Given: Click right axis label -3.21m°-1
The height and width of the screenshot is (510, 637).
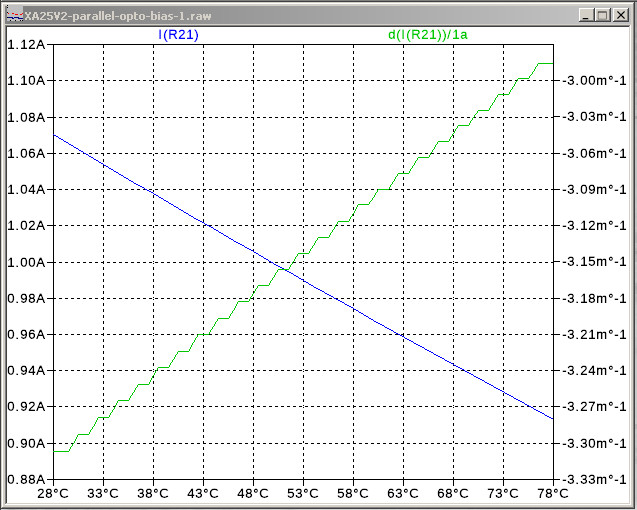Looking at the screenshot, I should (594, 334).
